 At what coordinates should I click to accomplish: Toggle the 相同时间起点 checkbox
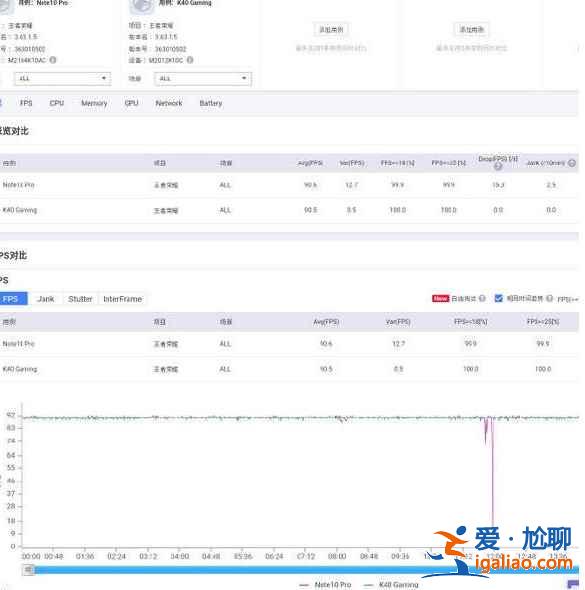(x=499, y=298)
